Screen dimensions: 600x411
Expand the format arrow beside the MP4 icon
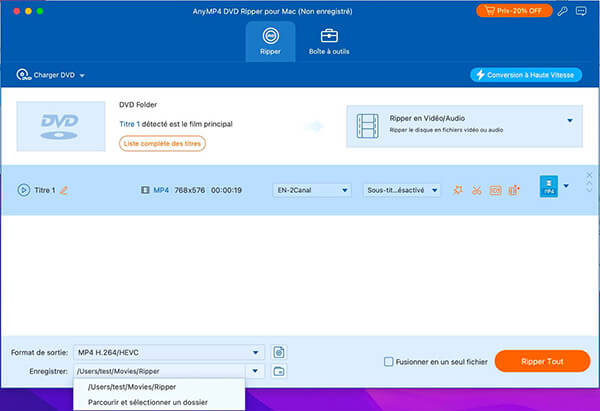click(566, 186)
